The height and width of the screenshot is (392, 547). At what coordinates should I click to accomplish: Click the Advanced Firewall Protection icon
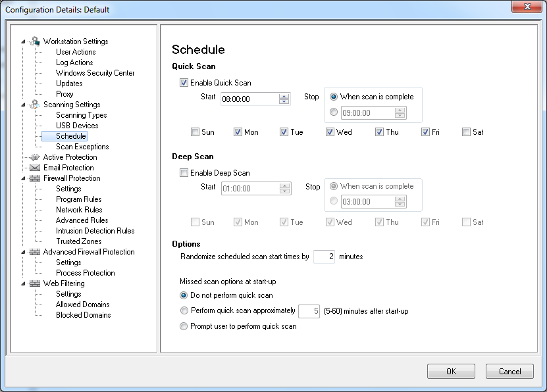pyautogui.click(x=35, y=252)
